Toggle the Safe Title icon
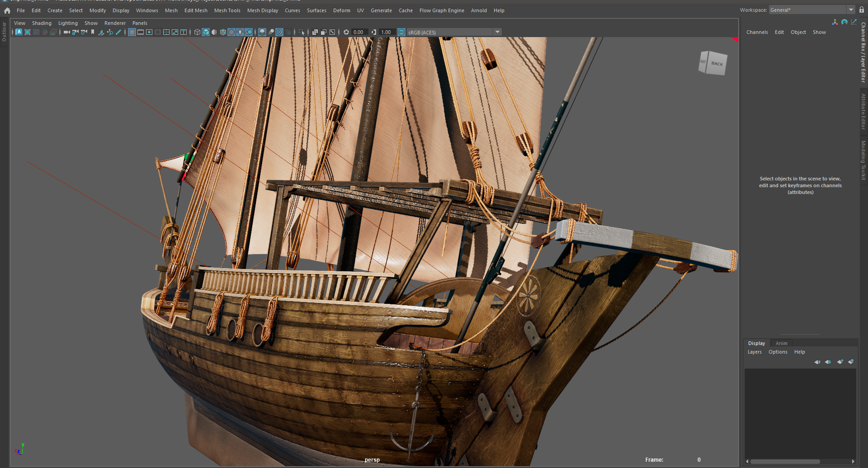Image resolution: width=868 pixels, height=468 pixels. point(184,32)
